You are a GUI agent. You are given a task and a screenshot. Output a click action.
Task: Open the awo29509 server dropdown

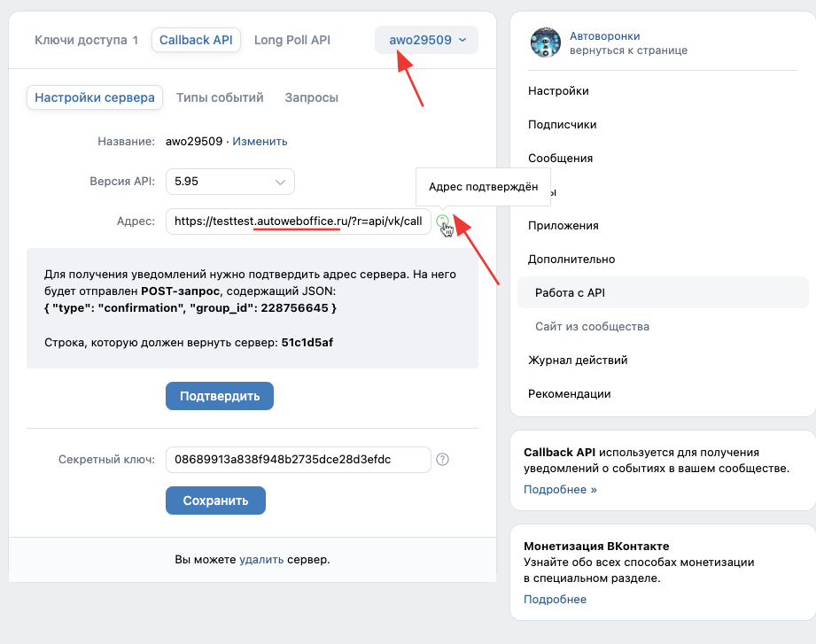427,40
